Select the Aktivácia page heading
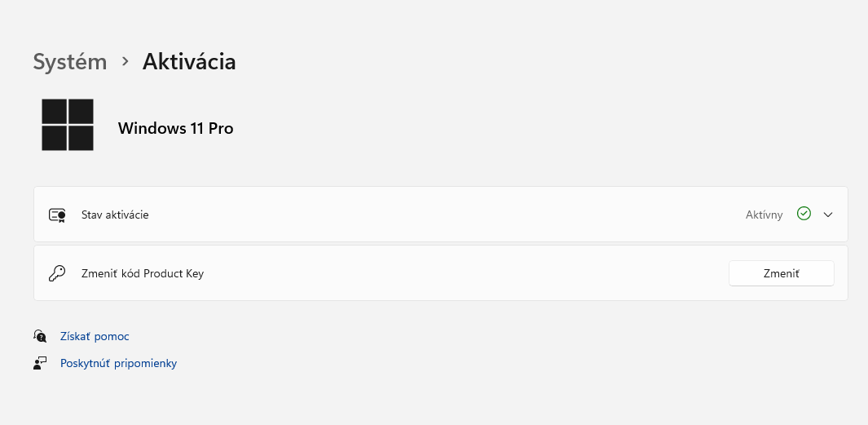 pyautogui.click(x=189, y=61)
